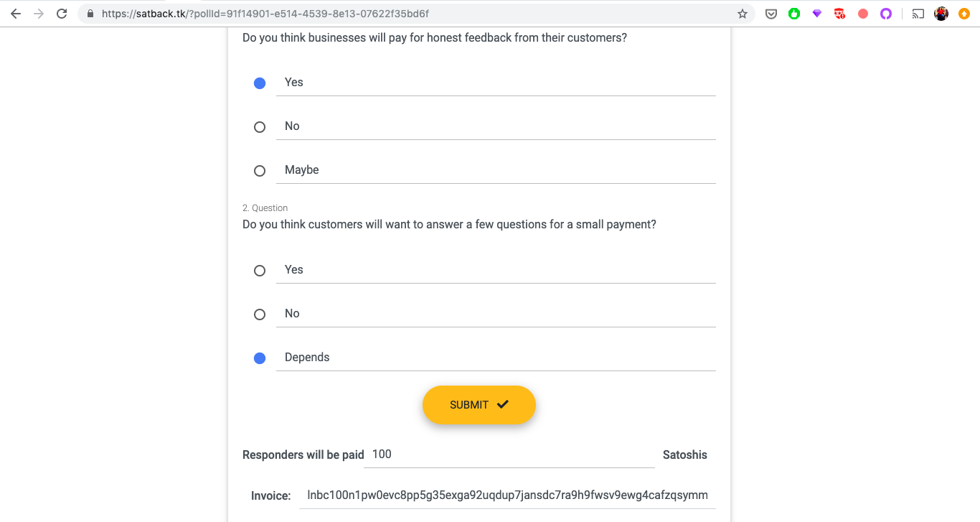980x522 pixels.
Task: Bookmark this page with the star icon
Action: [x=743, y=14]
